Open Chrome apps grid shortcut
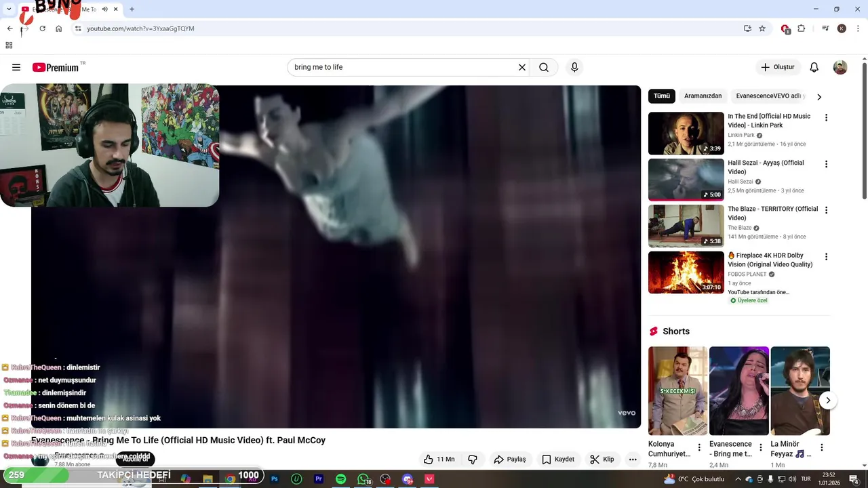 point(9,45)
